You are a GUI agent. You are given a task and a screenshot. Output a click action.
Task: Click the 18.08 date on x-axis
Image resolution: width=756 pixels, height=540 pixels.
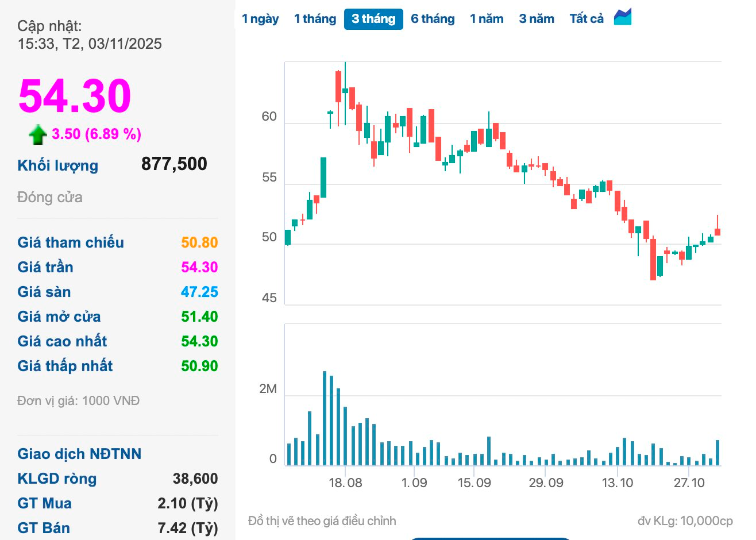345,483
